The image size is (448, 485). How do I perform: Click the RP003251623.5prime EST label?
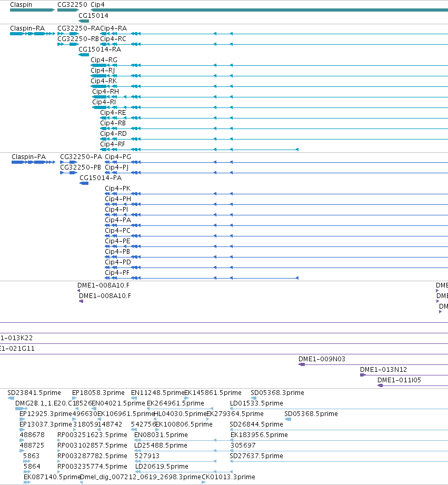click(93, 435)
